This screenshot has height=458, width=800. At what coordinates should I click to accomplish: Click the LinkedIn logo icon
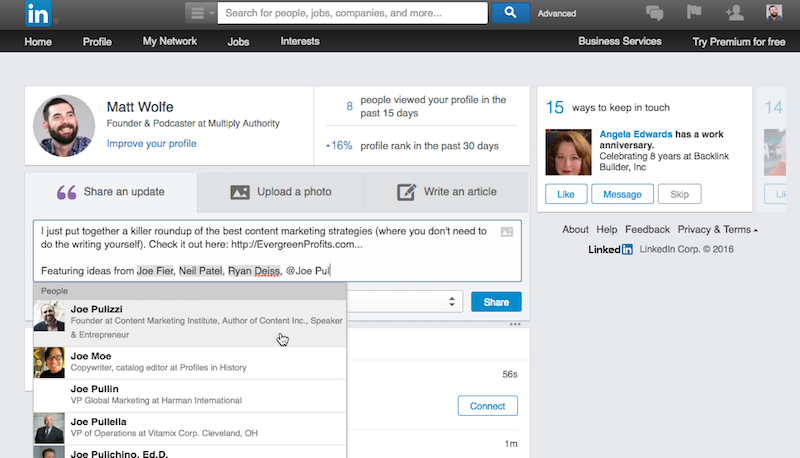click(38, 13)
